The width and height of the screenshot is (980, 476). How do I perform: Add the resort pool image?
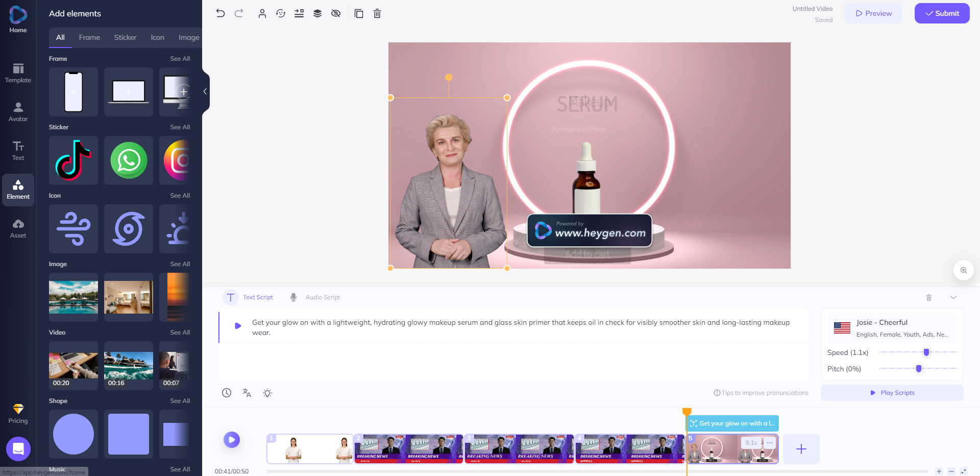coord(73,297)
